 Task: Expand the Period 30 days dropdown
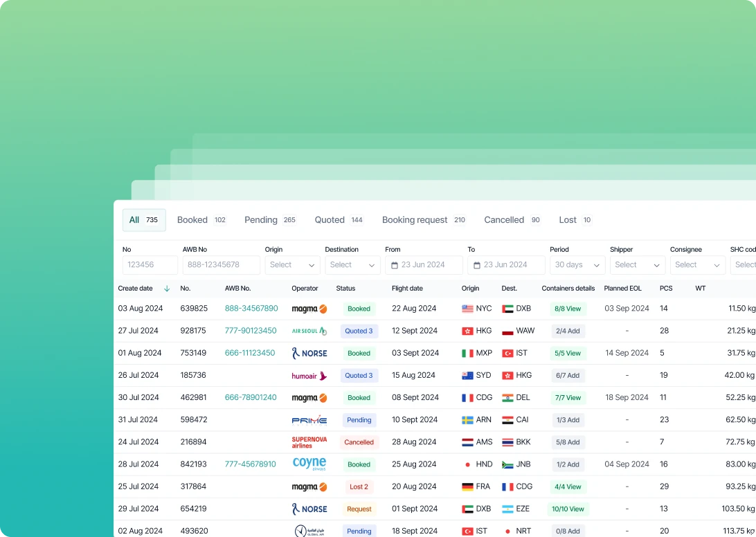(x=577, y=264)
